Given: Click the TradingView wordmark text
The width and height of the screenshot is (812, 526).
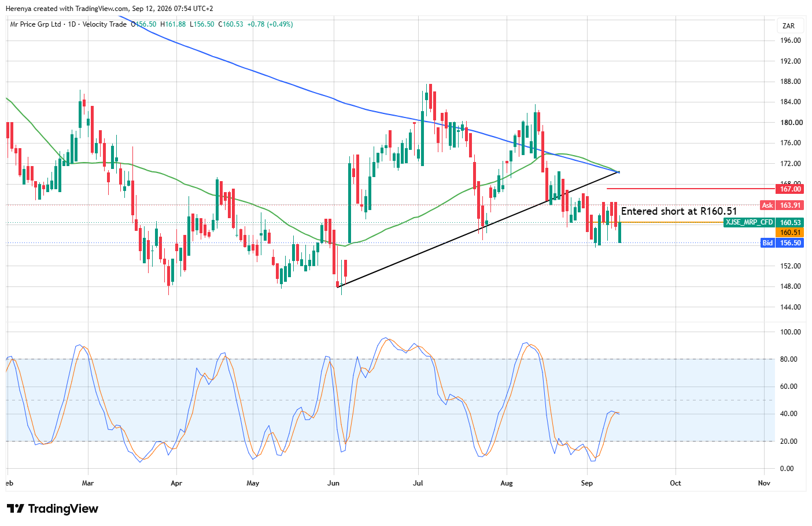Looking at the screenshot, I should click(63, 509).
